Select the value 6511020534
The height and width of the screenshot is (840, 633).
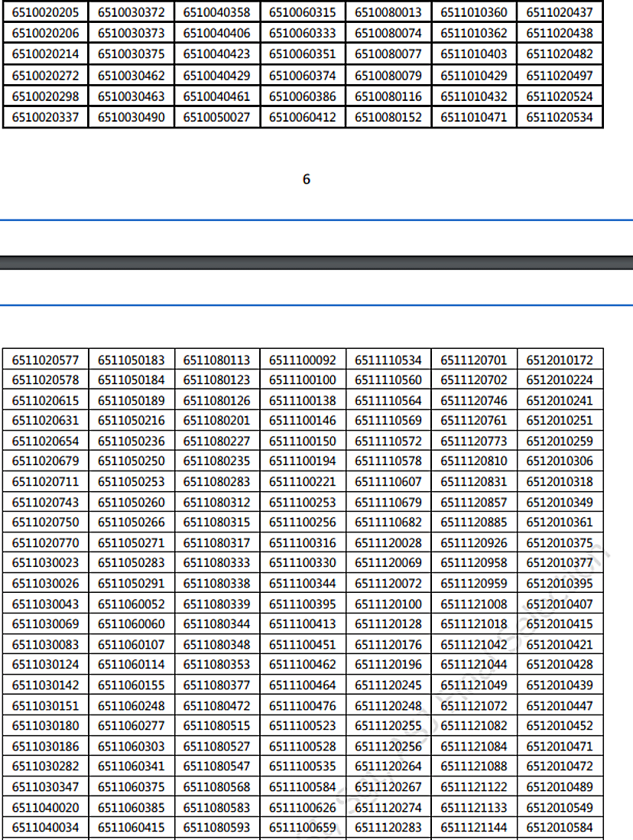[x=560, y=117]
